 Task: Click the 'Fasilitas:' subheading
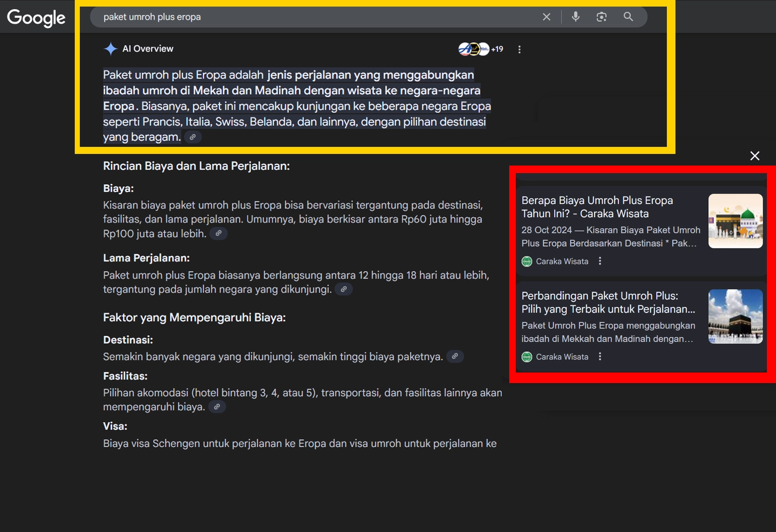(125, 376)
